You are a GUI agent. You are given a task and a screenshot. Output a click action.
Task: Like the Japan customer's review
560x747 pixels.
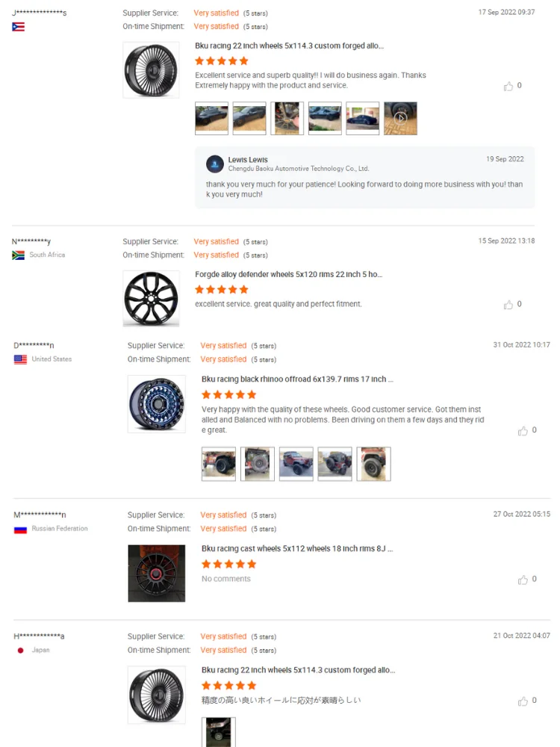tap(523, 701)
